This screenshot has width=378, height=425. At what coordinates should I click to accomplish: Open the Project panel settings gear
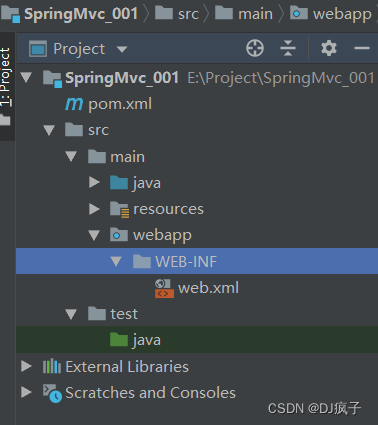tap(329, 49)
